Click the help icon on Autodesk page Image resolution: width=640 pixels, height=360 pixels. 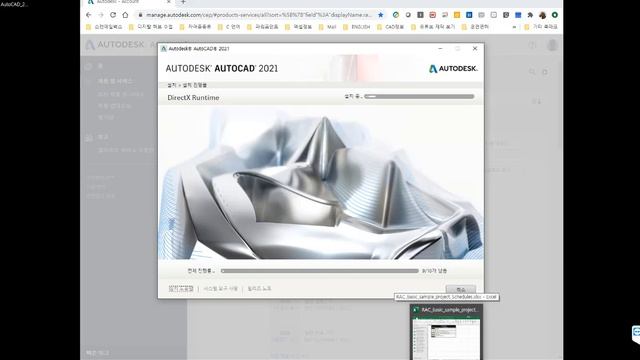point(532,45)
